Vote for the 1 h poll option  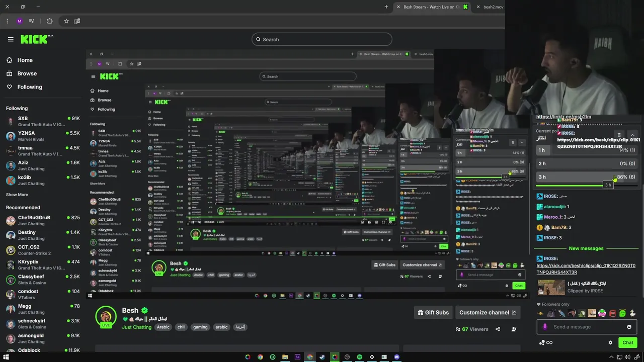(587, 150)
